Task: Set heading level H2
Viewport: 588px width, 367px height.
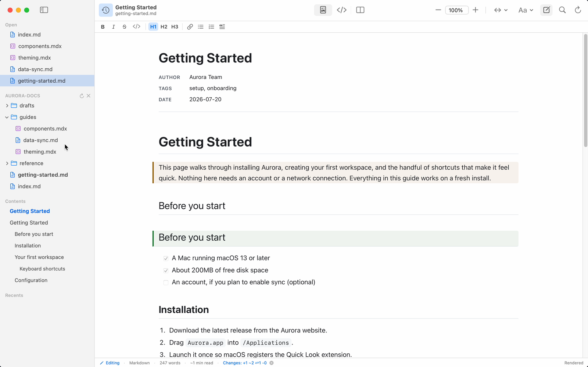Action: tap(164, 26)
